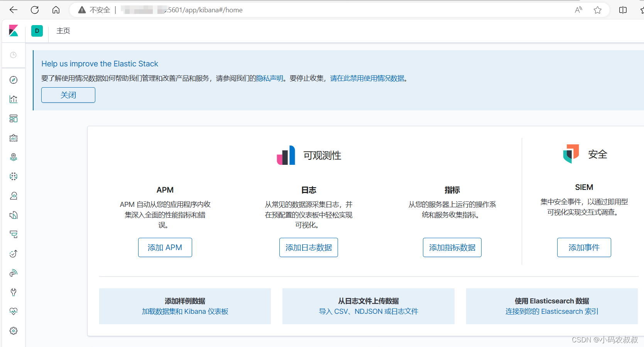Click the 从日志文件上传数据 title
Screen dimensions: 644x347
[x=368, y=301]
